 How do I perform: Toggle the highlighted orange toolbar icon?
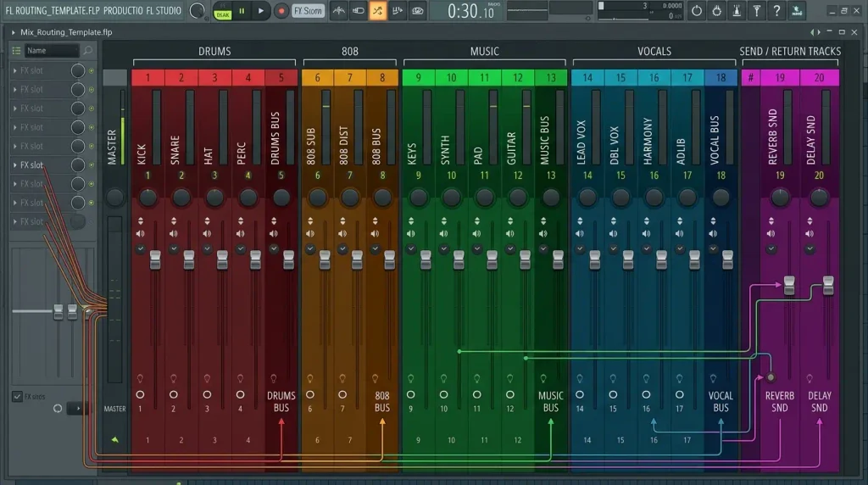pos(377,10)
